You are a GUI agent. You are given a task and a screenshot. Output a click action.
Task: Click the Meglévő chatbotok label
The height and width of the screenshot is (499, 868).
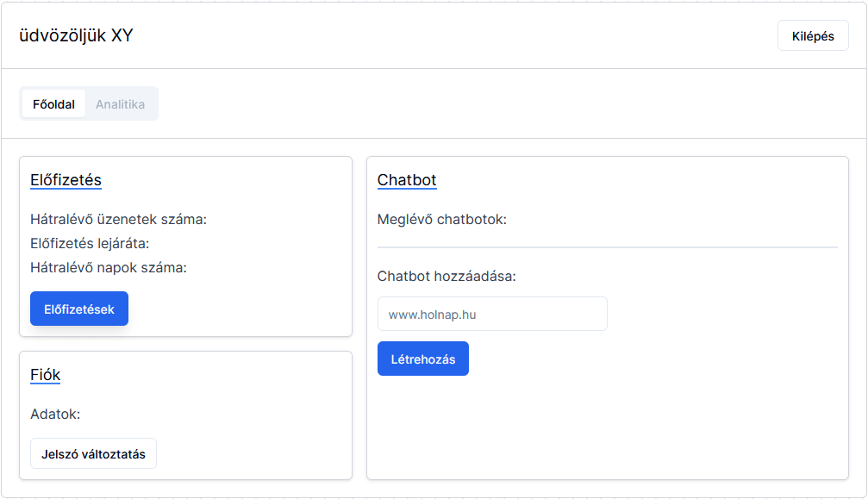point(441,219)
